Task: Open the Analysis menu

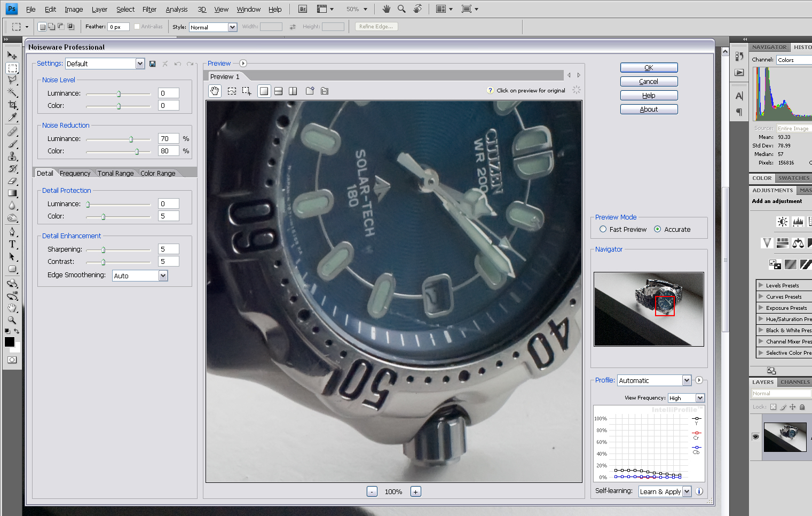Action: [177, 9]
